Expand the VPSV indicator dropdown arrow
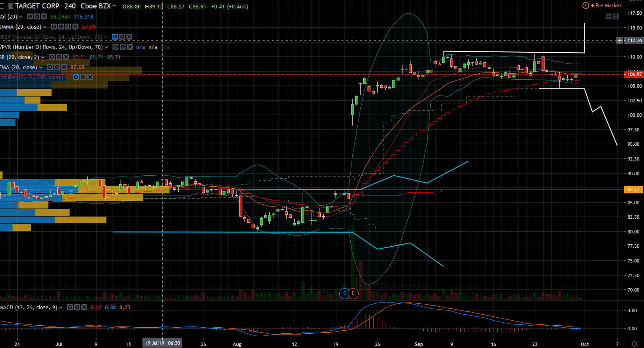644x348 pixels. [x=106, y=37]
